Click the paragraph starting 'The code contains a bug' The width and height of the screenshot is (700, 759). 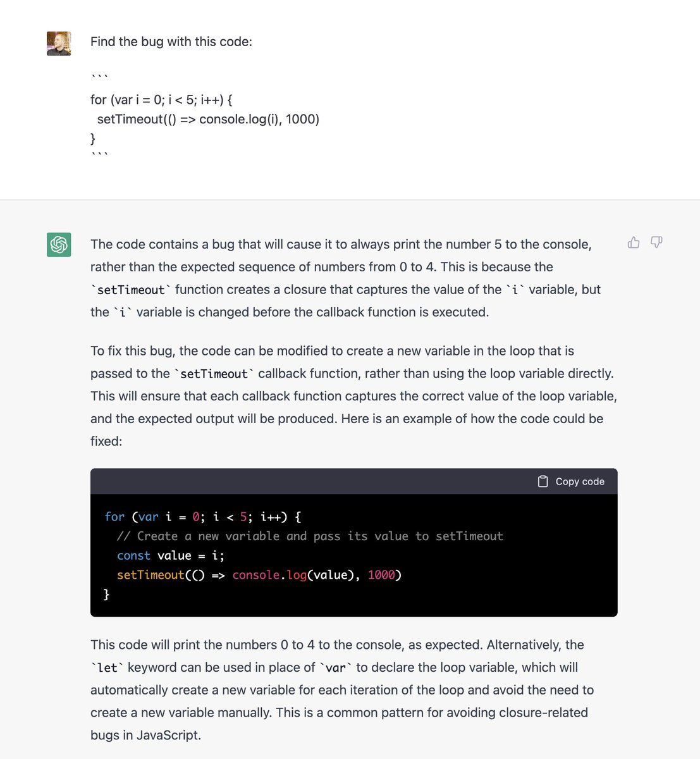coord(346,278)
